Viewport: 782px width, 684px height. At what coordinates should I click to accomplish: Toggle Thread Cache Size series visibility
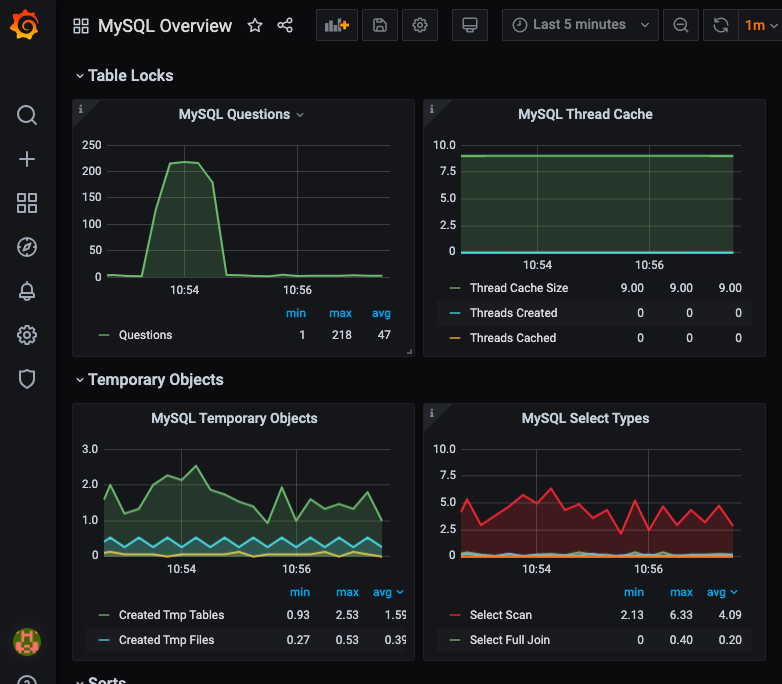coord(518,288)
